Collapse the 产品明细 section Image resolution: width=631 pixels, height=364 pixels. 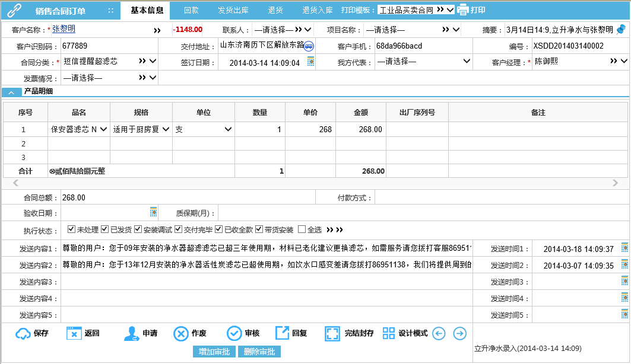tap(12, 92)
